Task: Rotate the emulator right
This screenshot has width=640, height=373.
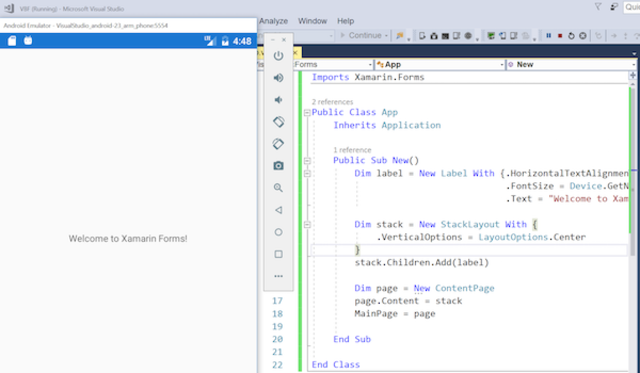Action: click(x=278, y=144)
